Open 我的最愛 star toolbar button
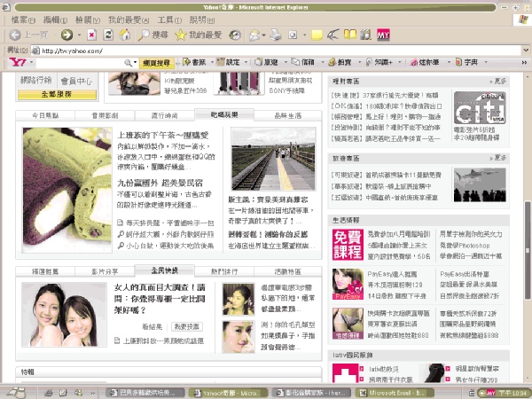This screenshot has width=532, height=399. point(198,35)
